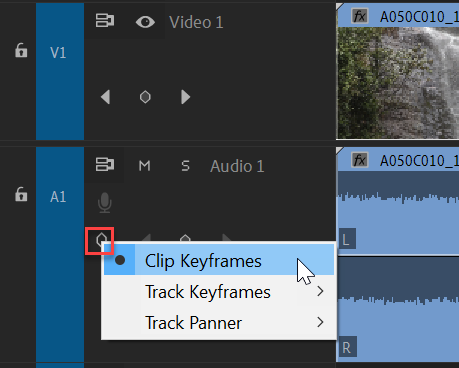The image size is (459, 368).
Task: Add keyframe on Video 1 track
Action: click(145, 97)
